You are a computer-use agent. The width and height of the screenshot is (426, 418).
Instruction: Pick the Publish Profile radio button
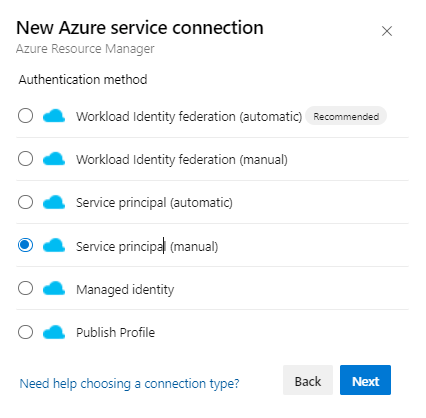[25, 332]
